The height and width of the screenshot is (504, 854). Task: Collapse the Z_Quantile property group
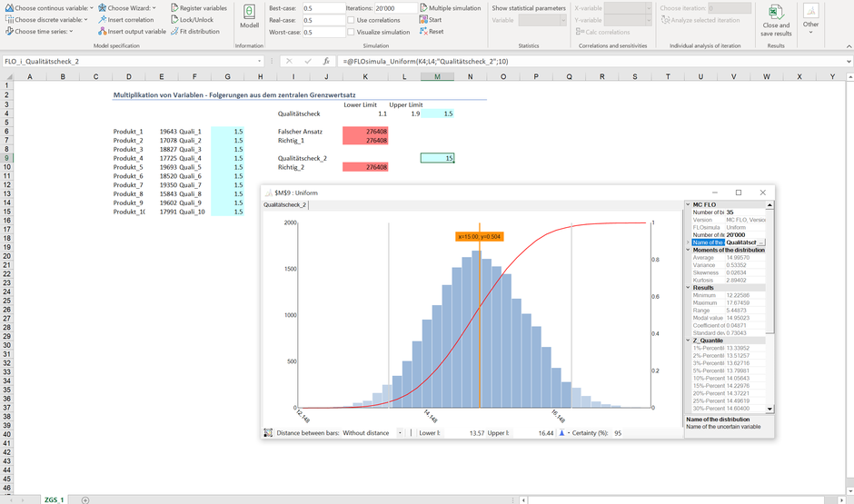pos(688,341)
